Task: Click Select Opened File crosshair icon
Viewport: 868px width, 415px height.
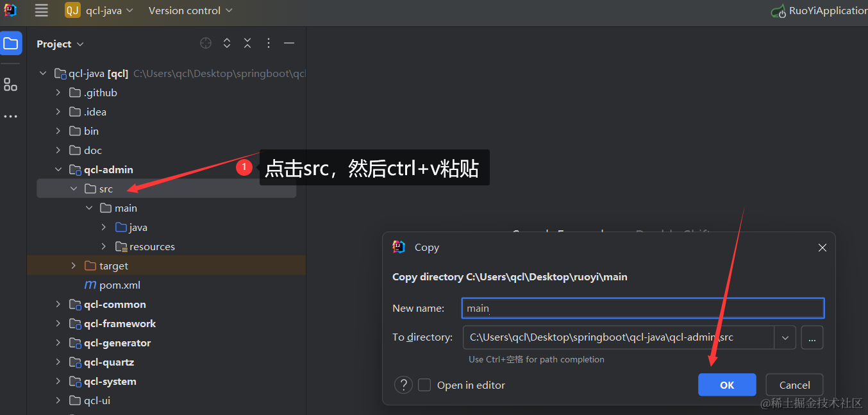Action: [206, 44]
